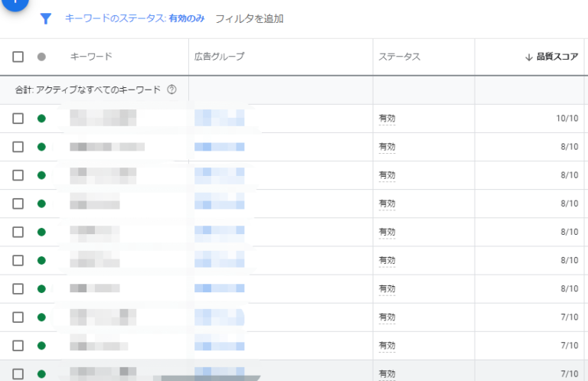Open the blurred ad group link in first row
The image size is (588, 381).
coord(219,119)
